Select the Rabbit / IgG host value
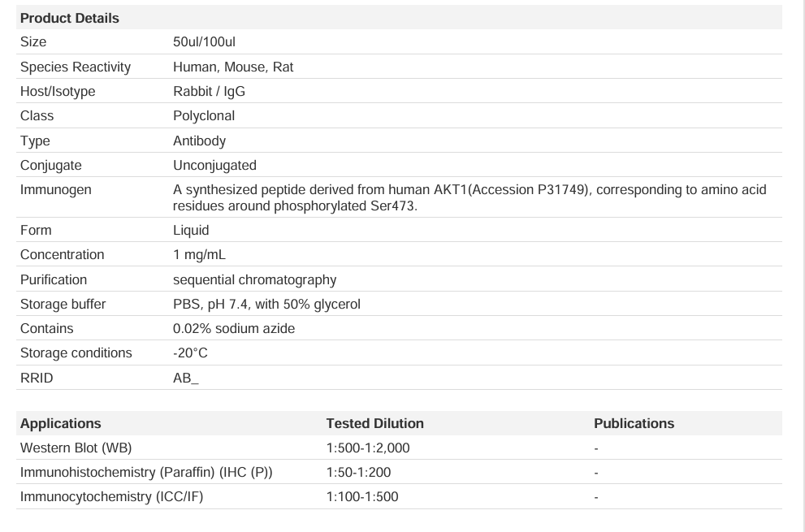Screen dimensions: 805x532 (209, 92)
